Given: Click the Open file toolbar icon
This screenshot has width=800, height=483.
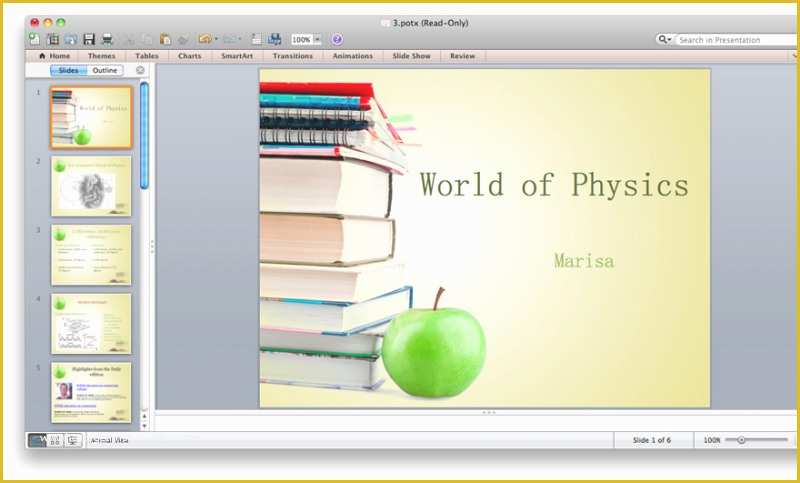Looking at the screenshot, I should pos(70,39).
